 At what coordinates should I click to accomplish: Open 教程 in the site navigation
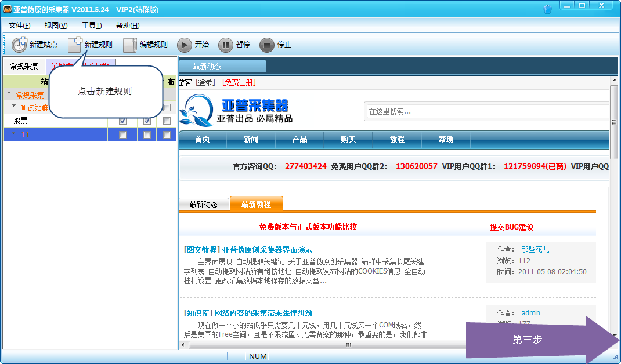tap(397, 139)
